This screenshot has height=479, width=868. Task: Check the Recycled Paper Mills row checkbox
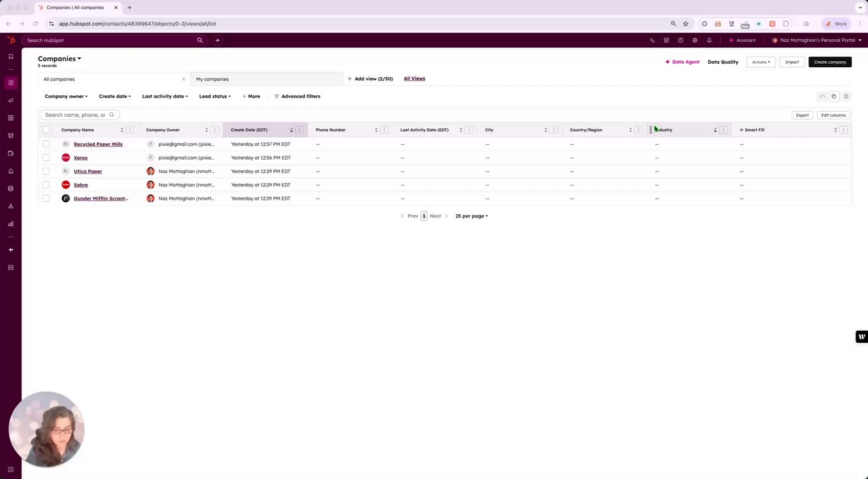[46, 144]
